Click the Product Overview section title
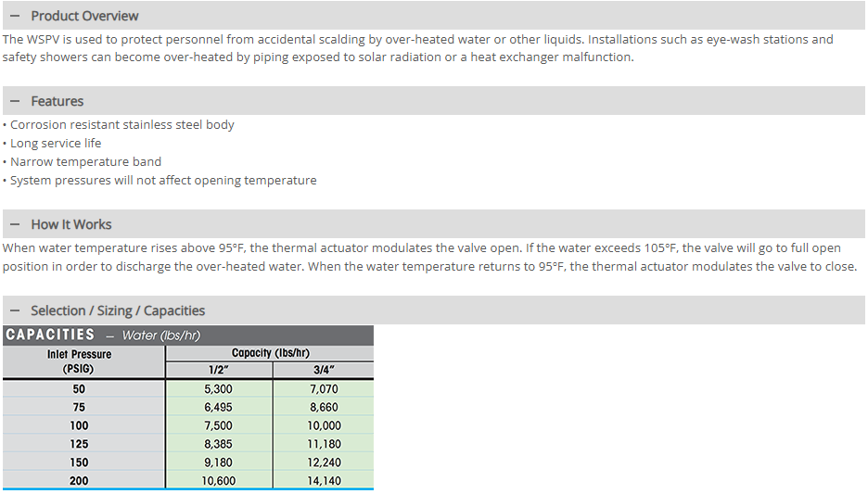The width and height of the screenshot is (868, 494). [84, 16]
